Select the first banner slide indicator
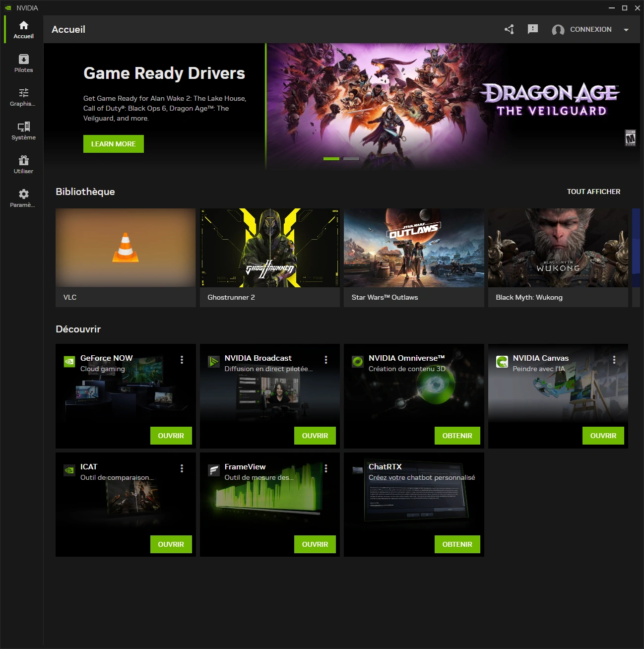Image resolution: width=644 pixels, height=649 pixels. [x=331, y=159]
